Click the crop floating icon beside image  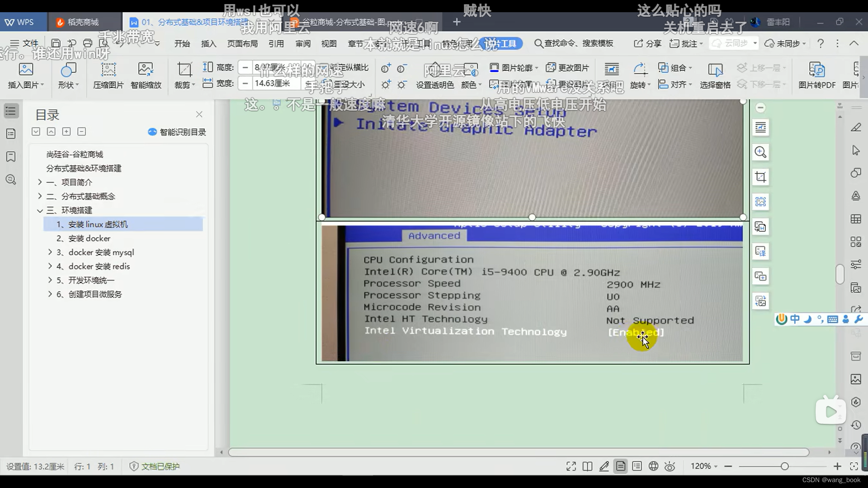(x=760, y=177)
